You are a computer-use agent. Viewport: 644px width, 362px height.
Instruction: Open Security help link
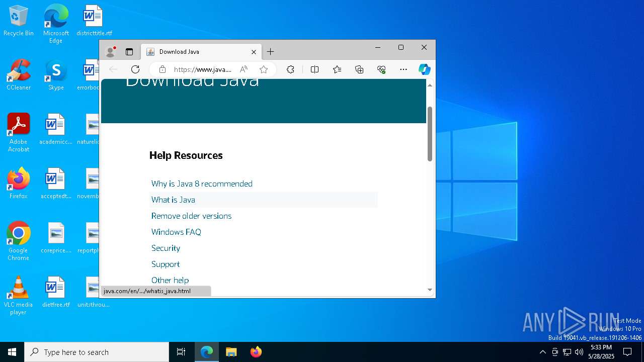coord(166,248)
